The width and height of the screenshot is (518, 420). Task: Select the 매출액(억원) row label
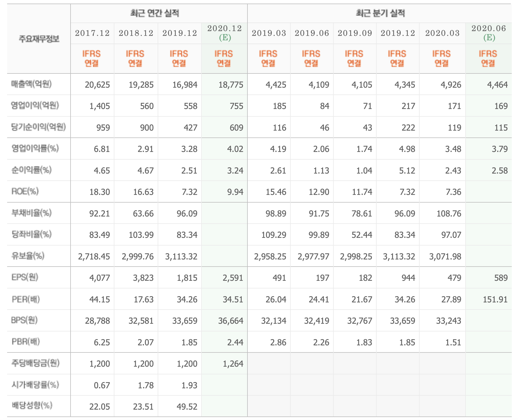(31, 84)
